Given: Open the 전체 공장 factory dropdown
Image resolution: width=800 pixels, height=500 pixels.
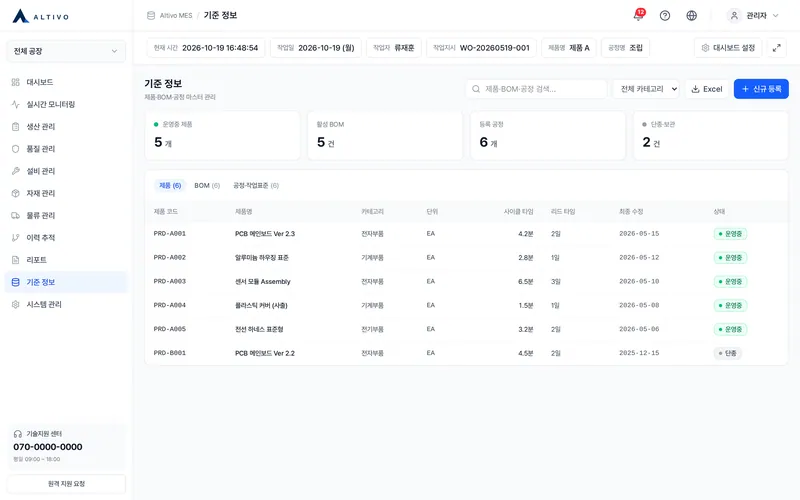Looking at the screenshot, I should pyautogui.click(x=66, y=51).
